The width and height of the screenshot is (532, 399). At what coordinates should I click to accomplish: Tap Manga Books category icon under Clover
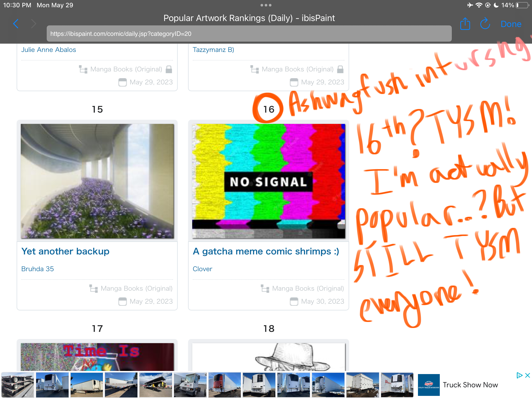(265, 289)
